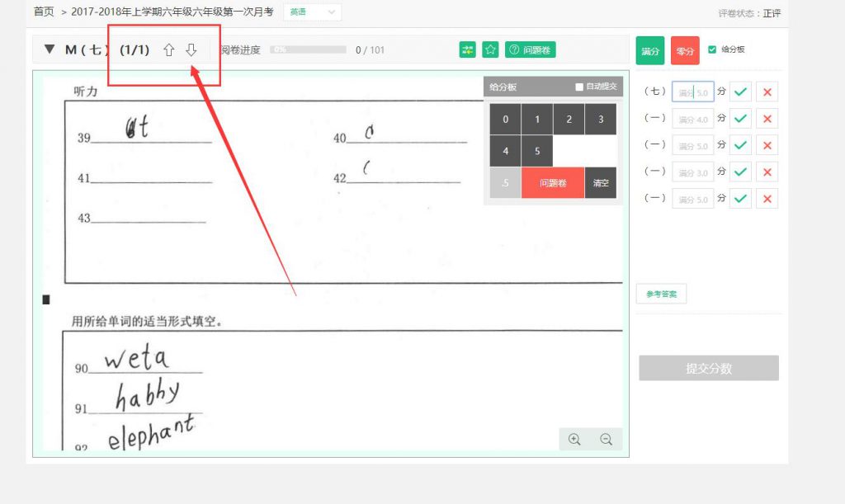Image resolution: width=845 pixels, height=504 pixels.
Task: Zoom out of the answer sheet
Action: [606, 440]
